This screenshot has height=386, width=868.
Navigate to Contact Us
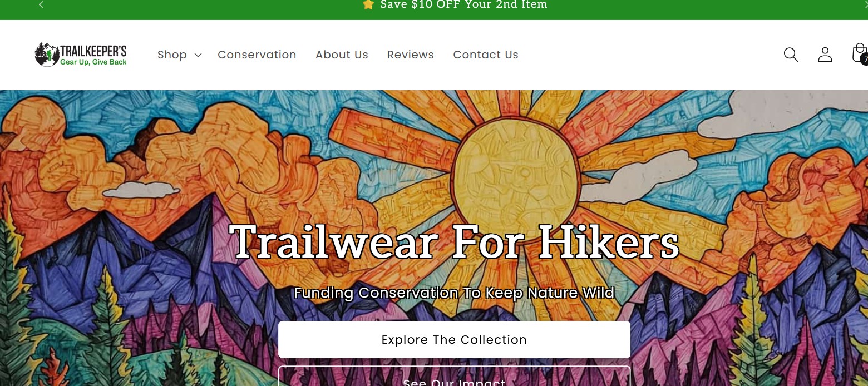click(486, 55)
